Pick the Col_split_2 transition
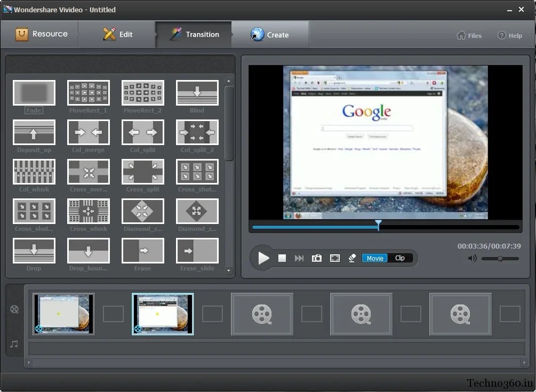The image size is (536, 392). coord(197,132)
